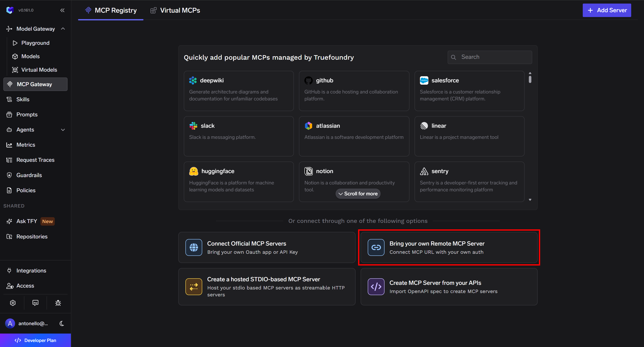Select the huggingface MCP card
Screen dimensions: 644x347
pos(239,182)
